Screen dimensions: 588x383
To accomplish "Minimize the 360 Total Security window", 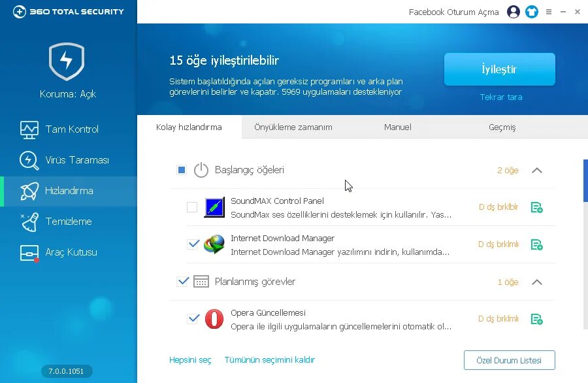I will click(563, 12).
